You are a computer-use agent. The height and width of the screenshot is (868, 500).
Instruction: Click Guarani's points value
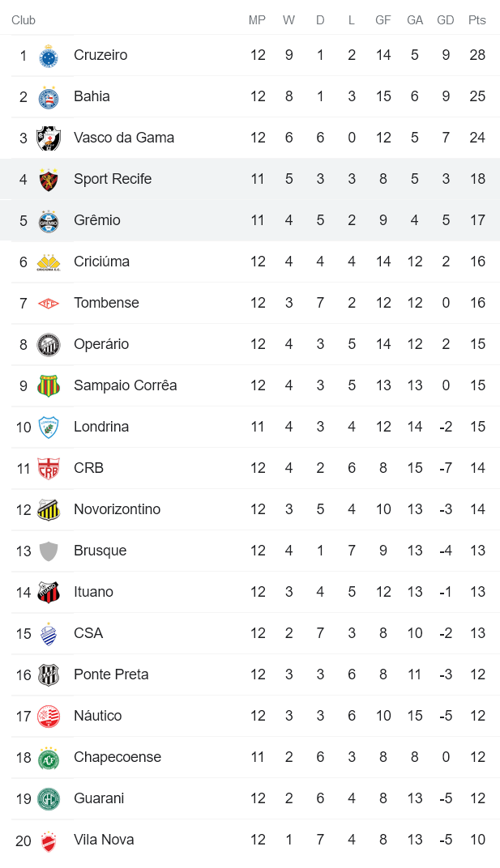(x=477, y=798)
